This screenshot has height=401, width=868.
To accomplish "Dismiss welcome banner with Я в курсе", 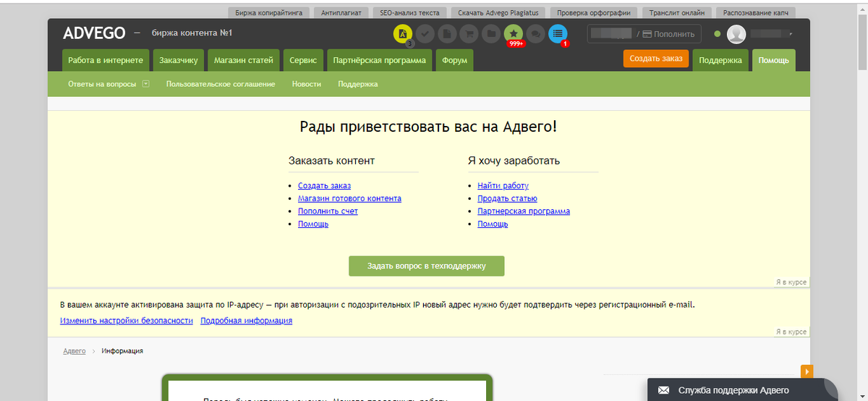I will pos(791,282).
